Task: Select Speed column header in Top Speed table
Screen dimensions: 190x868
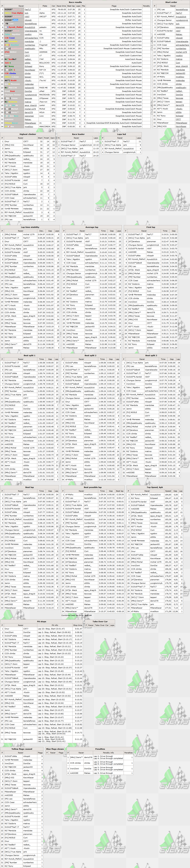Action: pyautogui.click(x=168, y=491)
